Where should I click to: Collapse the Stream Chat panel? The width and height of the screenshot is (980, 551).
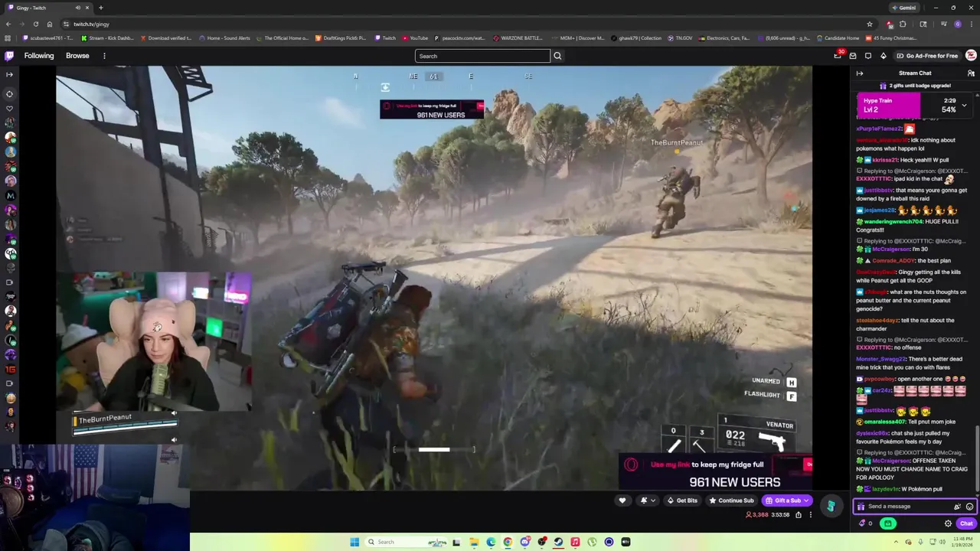tap(860, 73)
